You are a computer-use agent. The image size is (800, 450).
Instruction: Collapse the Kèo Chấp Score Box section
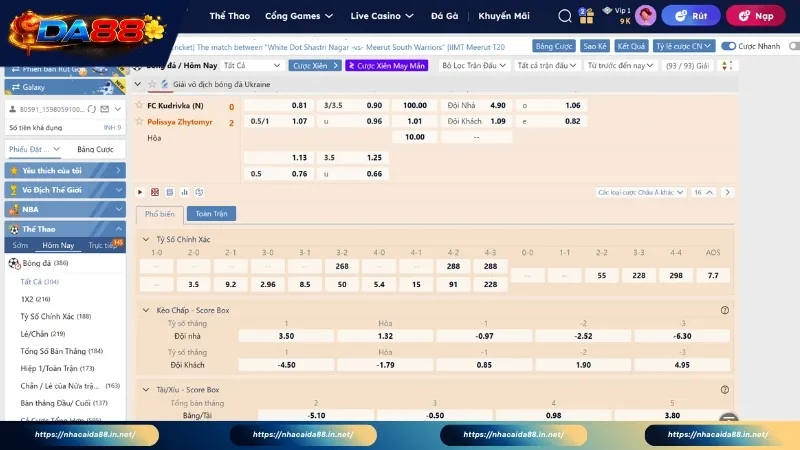(146, 310)
